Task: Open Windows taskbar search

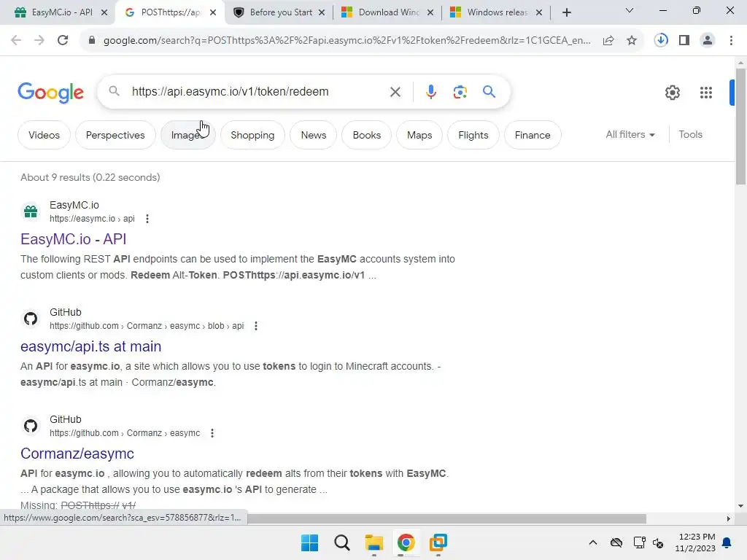Action: coord(341,542)
